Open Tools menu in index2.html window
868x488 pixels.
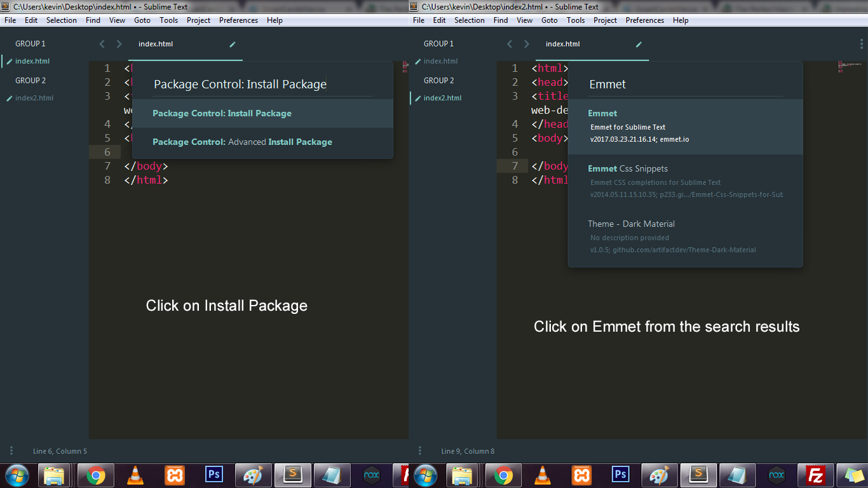tap(576, 20)
